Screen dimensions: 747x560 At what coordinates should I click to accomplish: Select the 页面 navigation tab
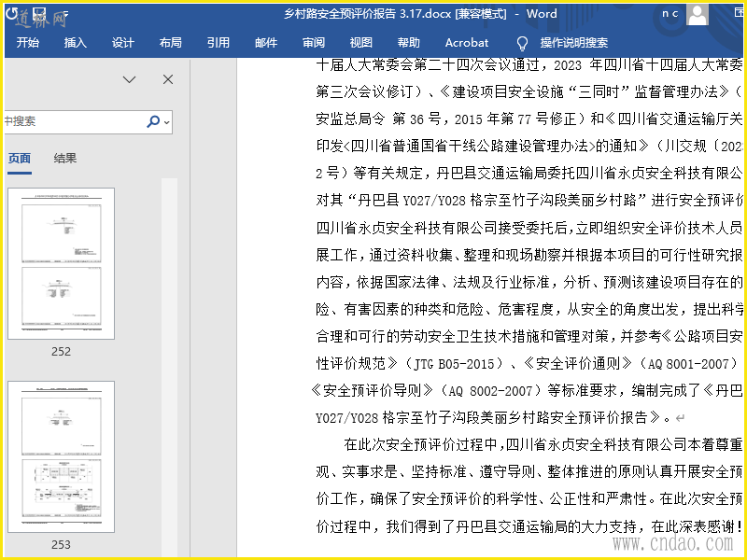click(20, 158)
